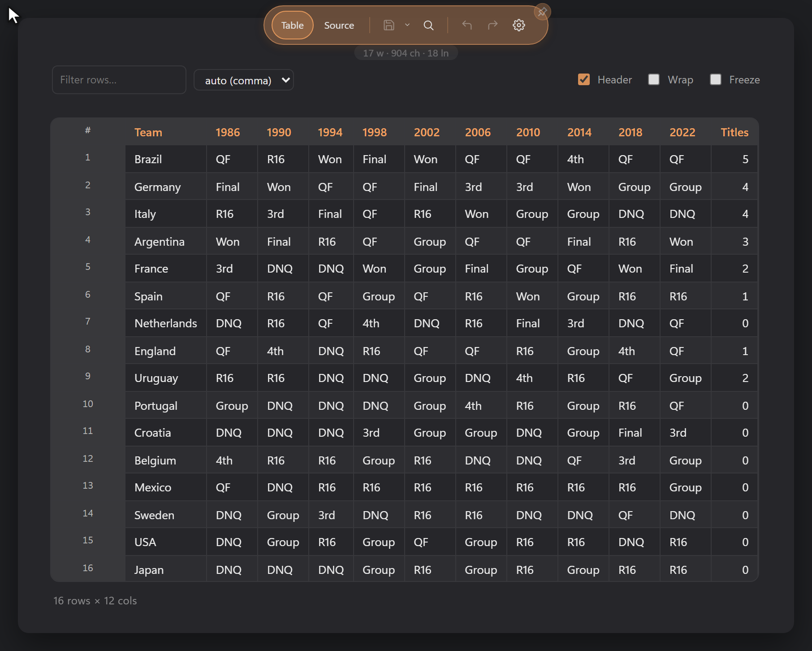
Task: Select the Portugal team cell
Action: point(166,406)
